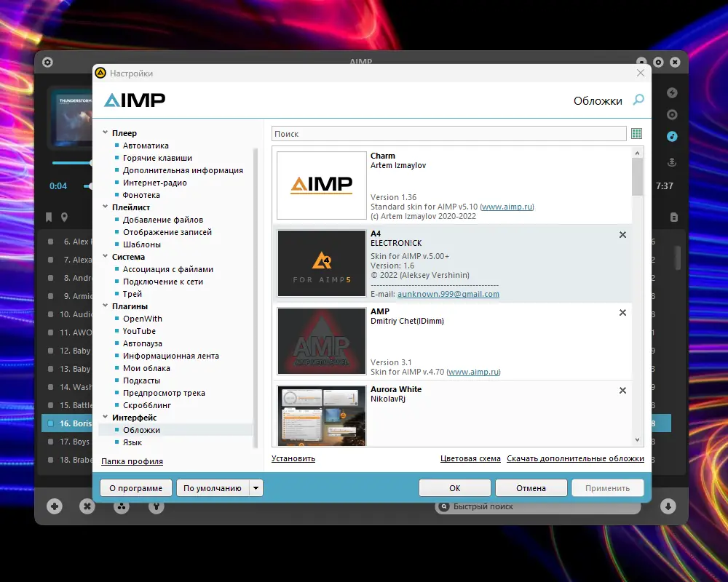This screenshot has width=728, height=582.
Task: Confirm settings with the ОК button
Action: pyautogui.click(x=454, y=488)
